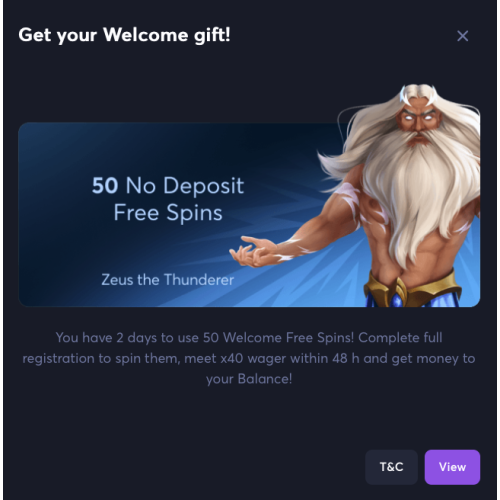Select the '50 No Deposit' banner text

tap(168, 185)
